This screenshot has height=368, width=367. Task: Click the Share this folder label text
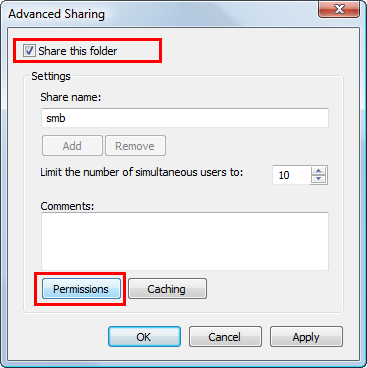[78, 51]
